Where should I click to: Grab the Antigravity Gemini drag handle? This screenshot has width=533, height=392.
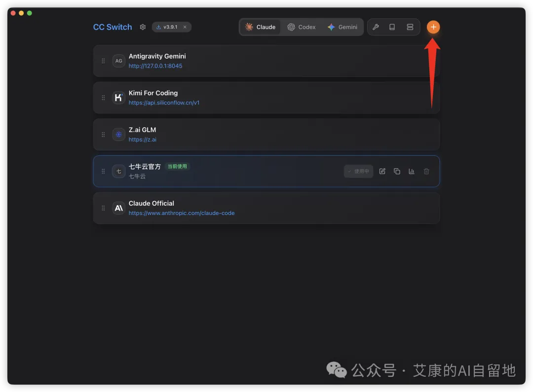[103, 61]
